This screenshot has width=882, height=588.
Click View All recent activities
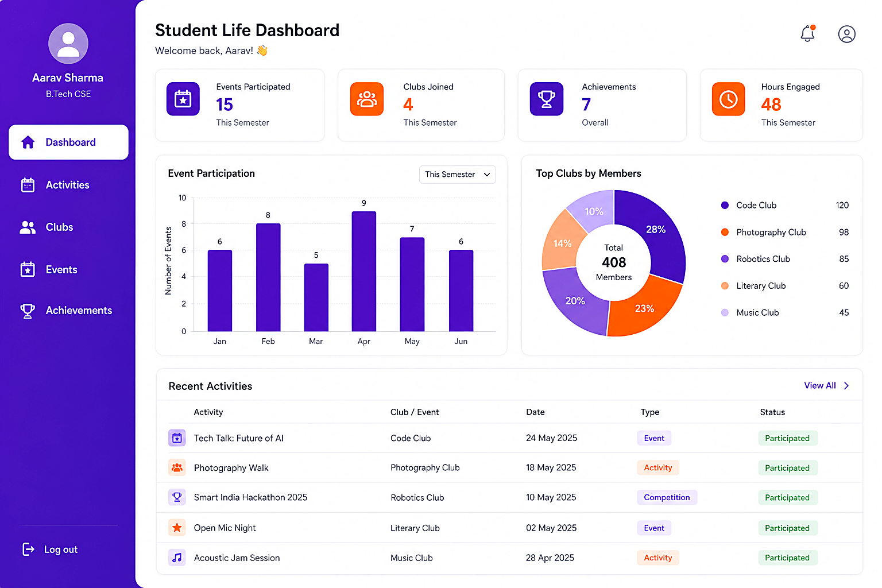[820, 386]
